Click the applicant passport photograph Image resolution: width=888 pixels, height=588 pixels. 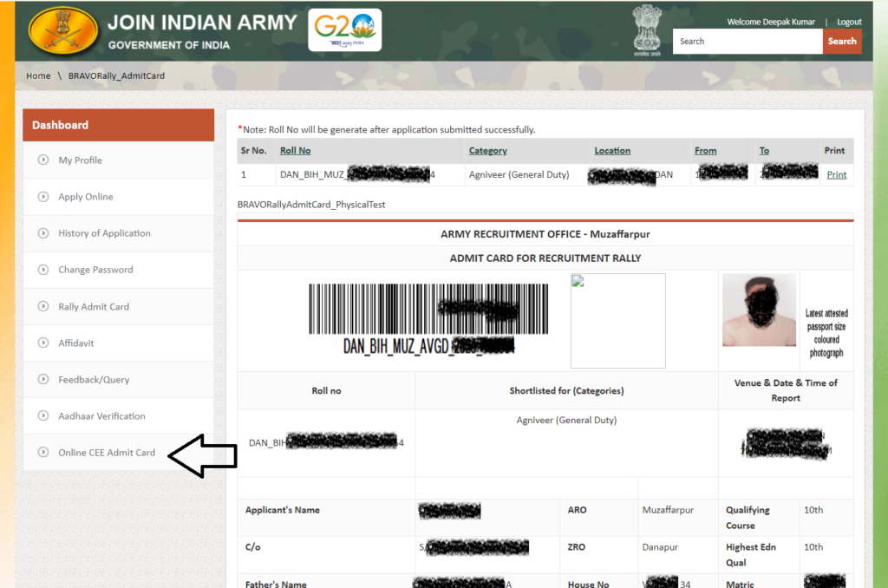pyautogui.click(x=759, y=310)
